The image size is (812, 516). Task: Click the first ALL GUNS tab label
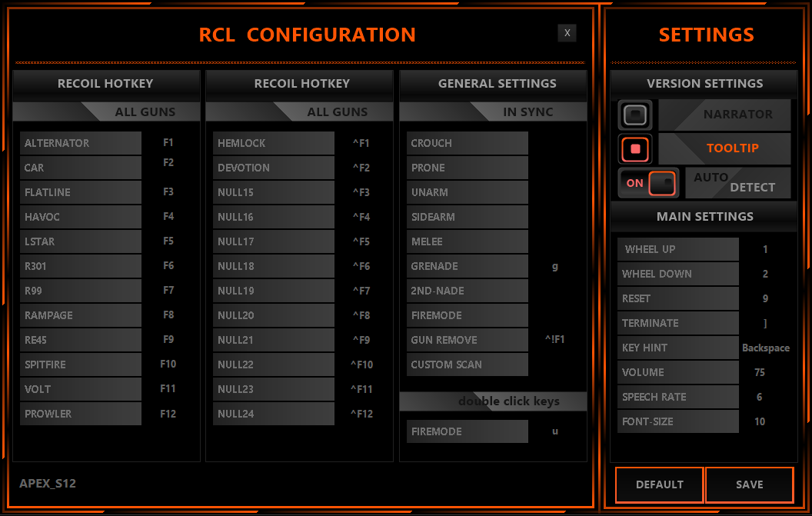145,112
